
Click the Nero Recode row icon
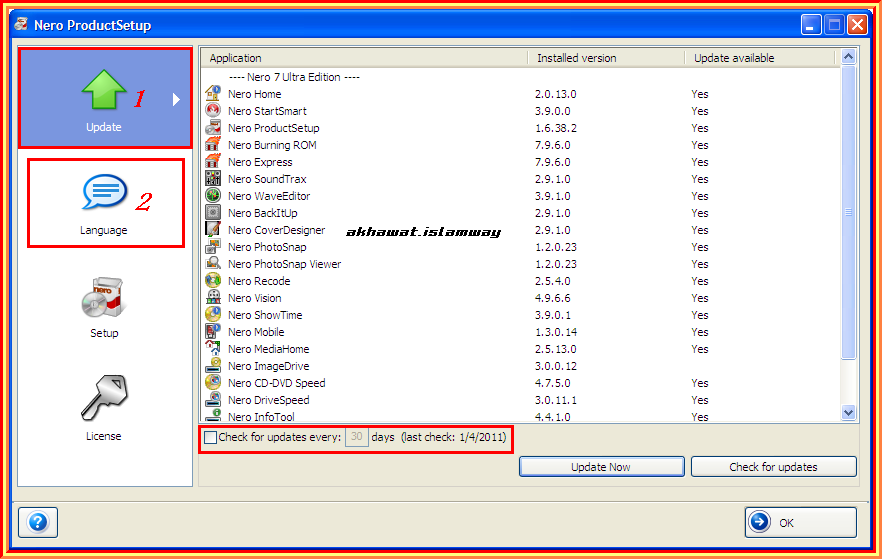tap(213, 280)
